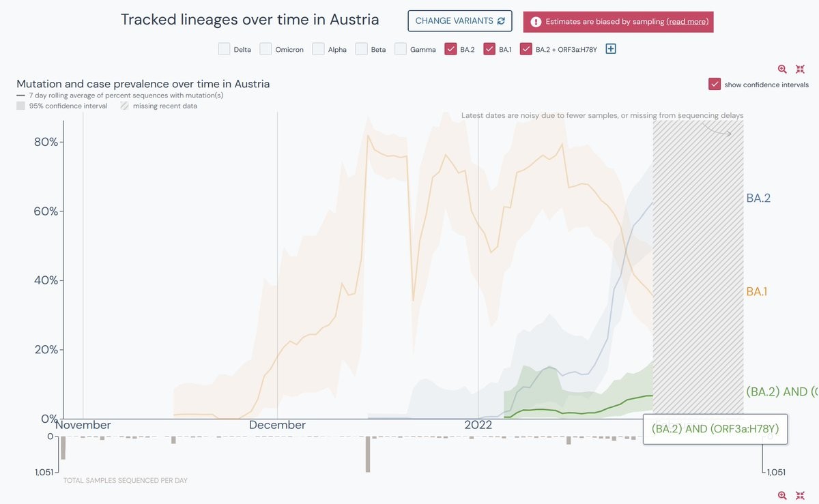Check the Beta lineage checkbox
This screenshot has height=504, width=819.
362,49
